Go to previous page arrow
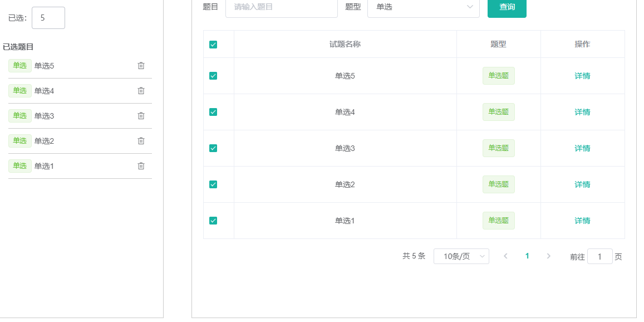This screenshot has height=322, width=644. (505, 256)
